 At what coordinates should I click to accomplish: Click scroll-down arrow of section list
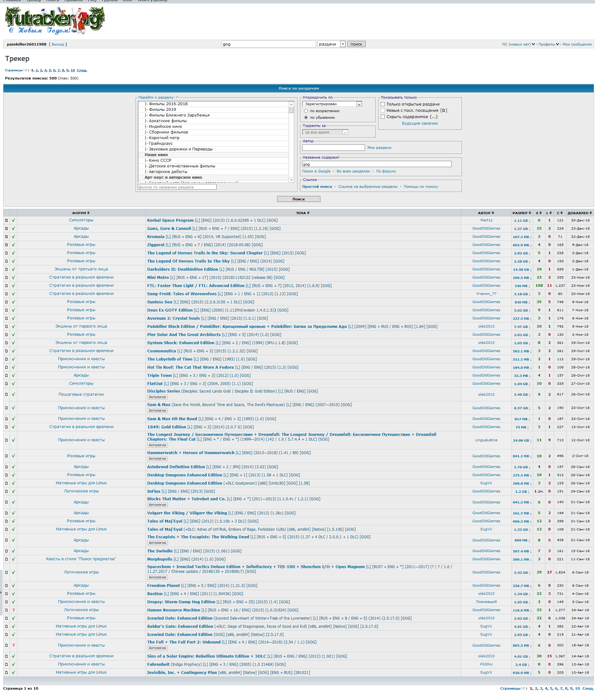(292, 180)
